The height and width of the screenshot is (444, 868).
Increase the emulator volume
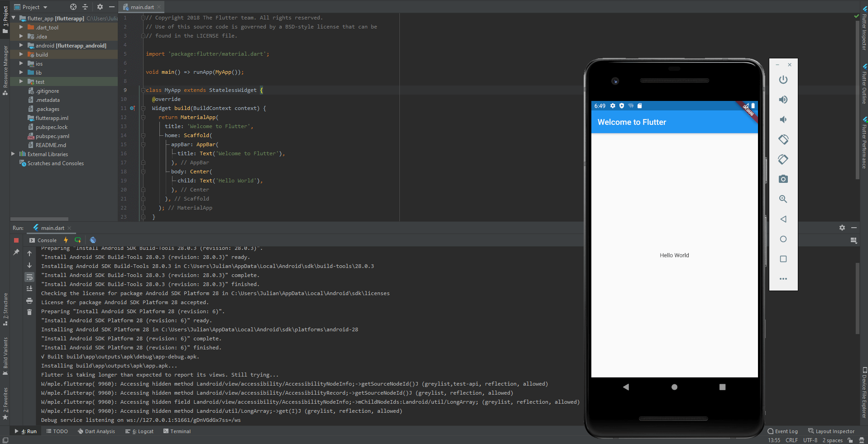click(x=783, y=100)
